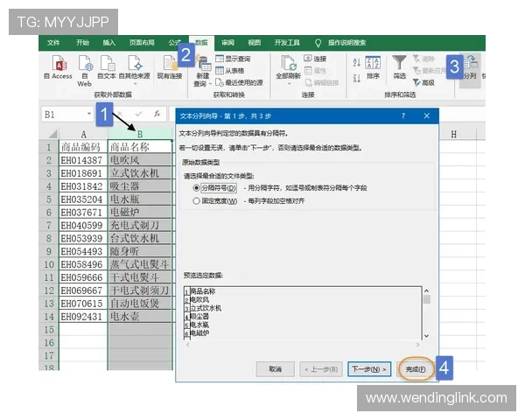Close the 文本分列向导 dialog
The height and width of the screenshot is (420, 525).
pyautogui.click(x=427, y=115)
